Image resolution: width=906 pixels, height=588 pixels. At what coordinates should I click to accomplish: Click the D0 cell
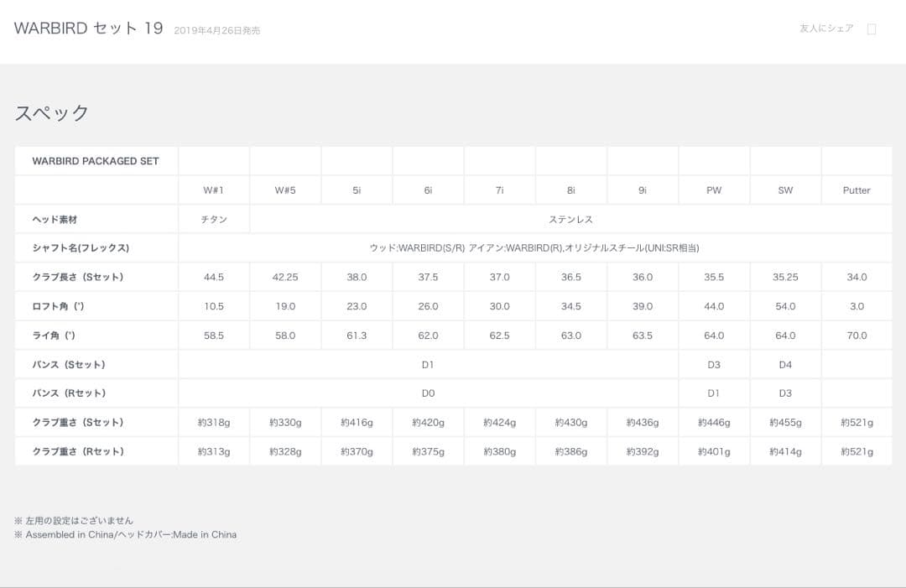click(x=428, y=393)
